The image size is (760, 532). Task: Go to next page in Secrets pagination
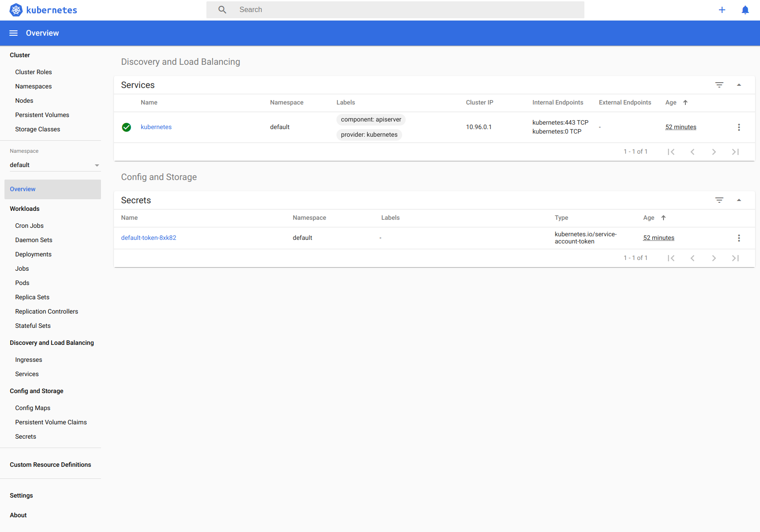point(714,258)
